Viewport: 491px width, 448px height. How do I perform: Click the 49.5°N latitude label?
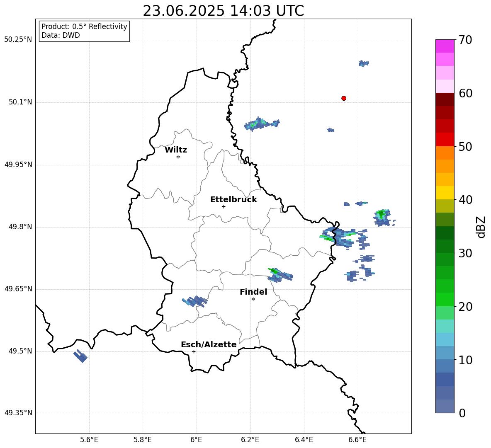click(x=20, y=351)
